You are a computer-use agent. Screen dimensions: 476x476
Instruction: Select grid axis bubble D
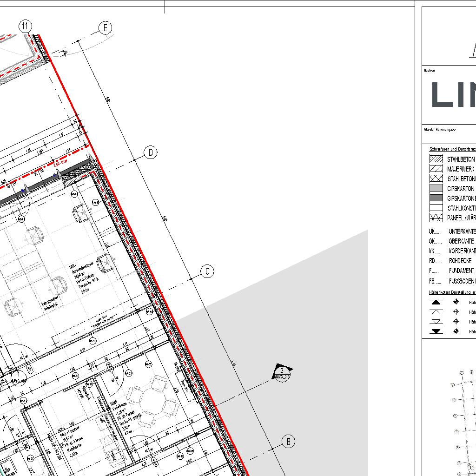click(151, 152)
